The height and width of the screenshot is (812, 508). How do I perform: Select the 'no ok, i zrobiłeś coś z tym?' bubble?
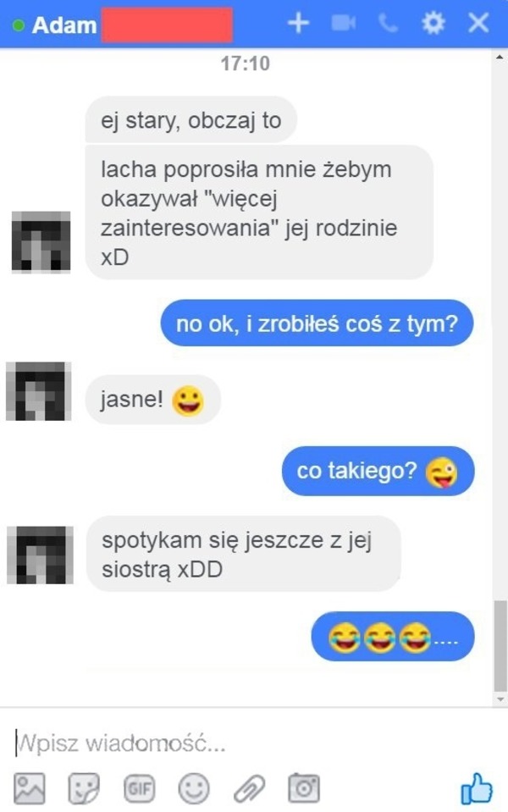317,323
